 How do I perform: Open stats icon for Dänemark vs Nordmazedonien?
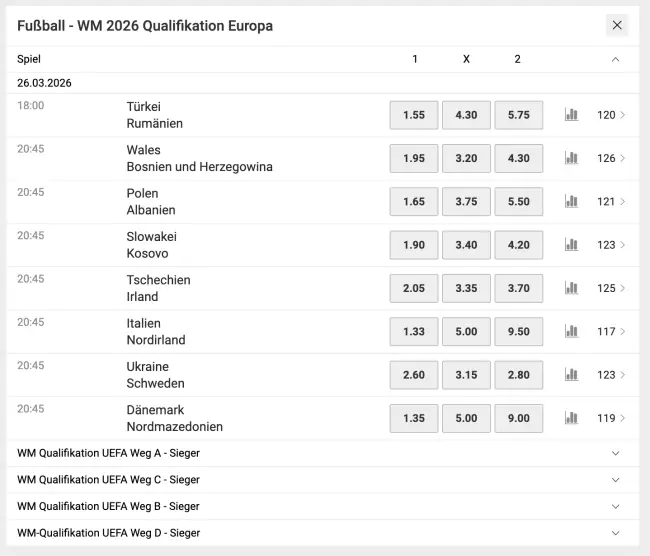coord(571,418)
